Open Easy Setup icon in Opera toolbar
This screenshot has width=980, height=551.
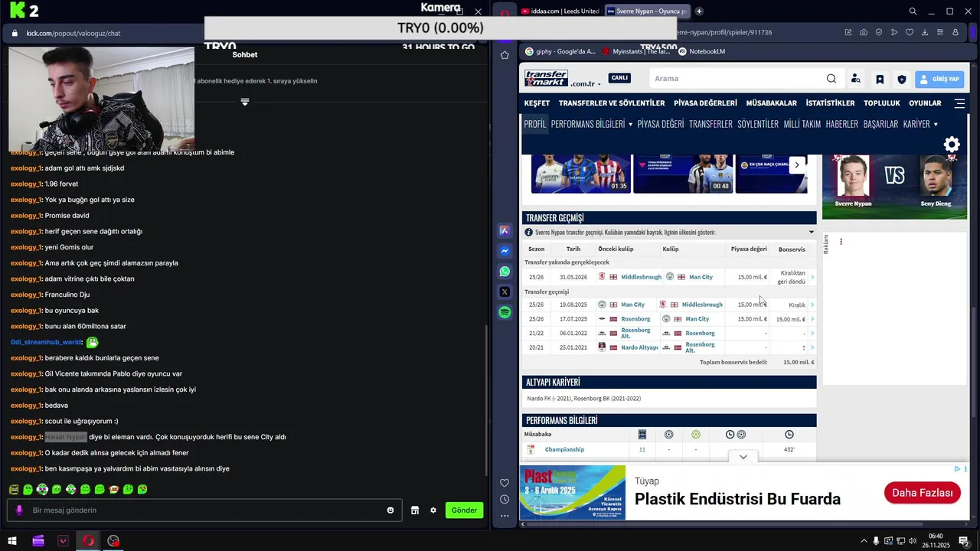click(940, 33)
